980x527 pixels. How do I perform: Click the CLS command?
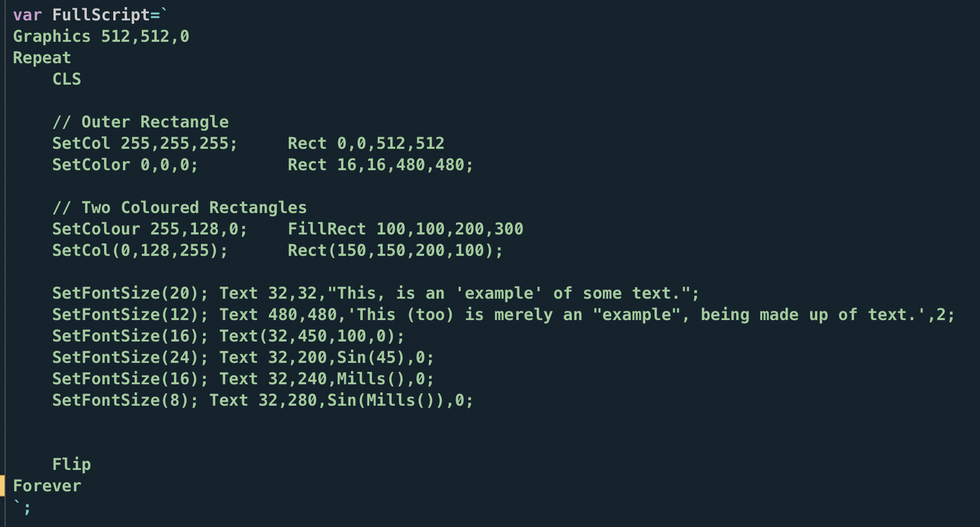67,79
